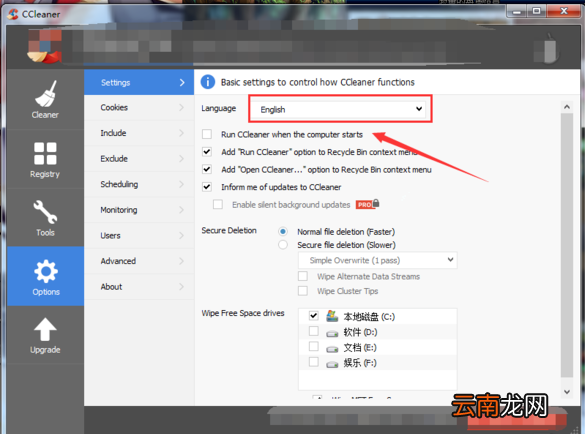Open the Scheduling settings tab
The width and height of the screenshot is (585, 434).
(x=139, y=184)
